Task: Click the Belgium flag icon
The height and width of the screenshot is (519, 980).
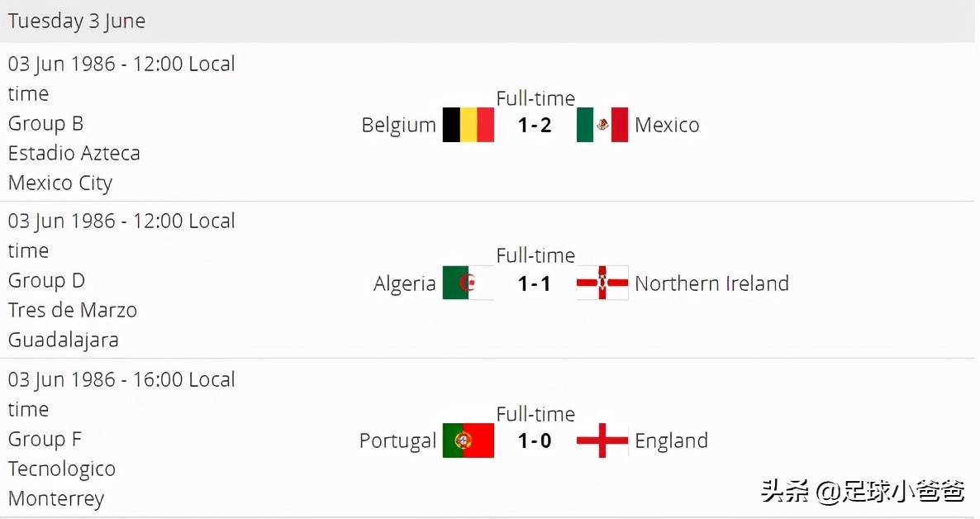Action: point(468,125)
